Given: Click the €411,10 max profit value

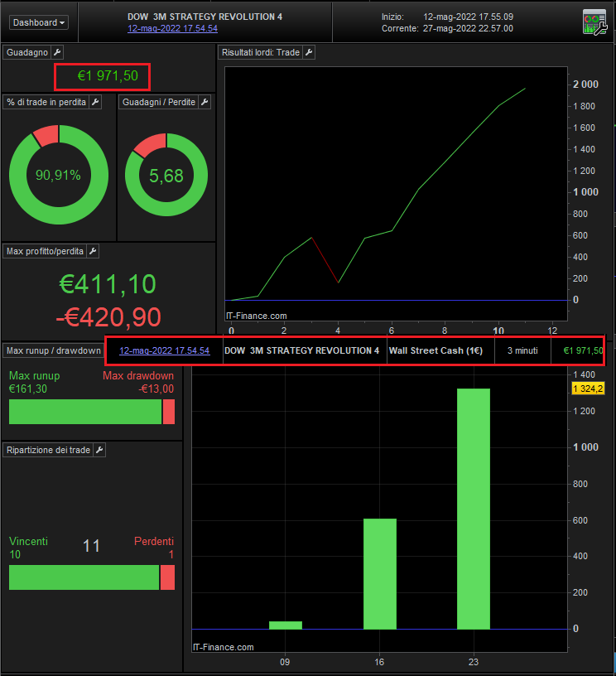Looking at the screenshot, I should 108,284.
